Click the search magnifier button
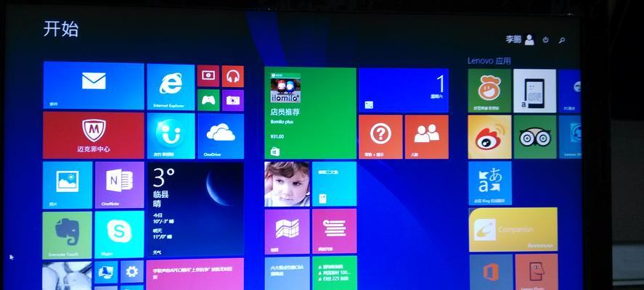The height and width of the screenshot is (290, 644). [x=562, y=40]
